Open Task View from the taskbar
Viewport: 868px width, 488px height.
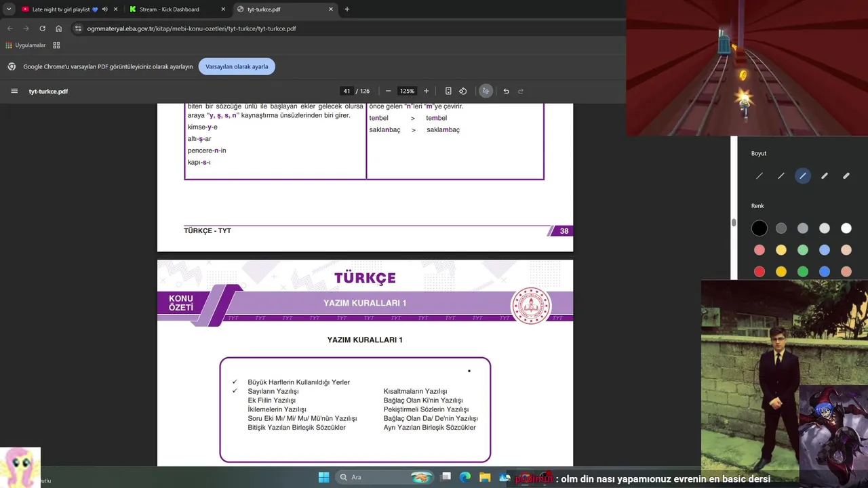point(446,477)
